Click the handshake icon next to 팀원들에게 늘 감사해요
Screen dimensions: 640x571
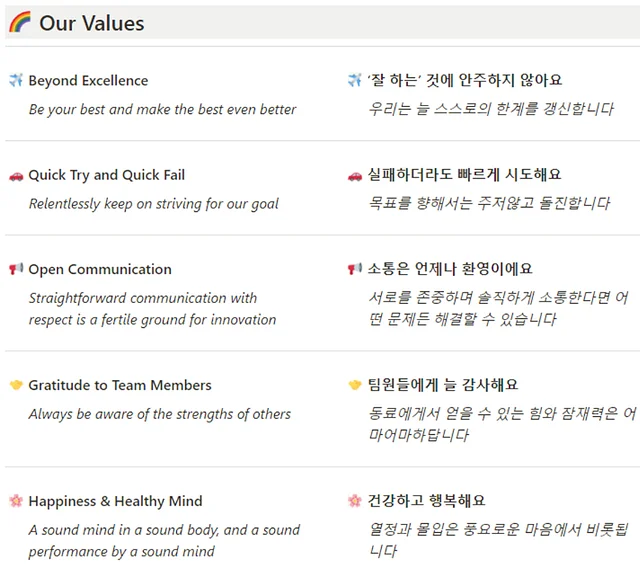pos(355,385)
